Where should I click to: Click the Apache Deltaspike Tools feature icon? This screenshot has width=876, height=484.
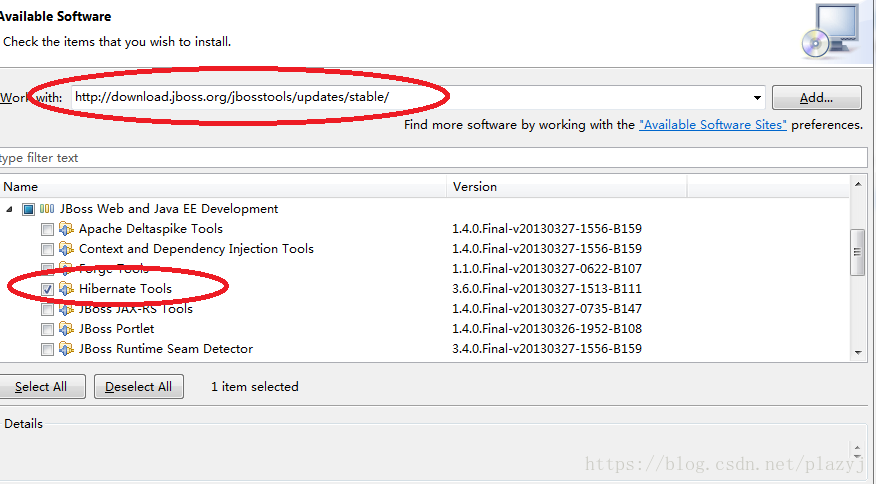pyautogui.click(x=66, y=229)
